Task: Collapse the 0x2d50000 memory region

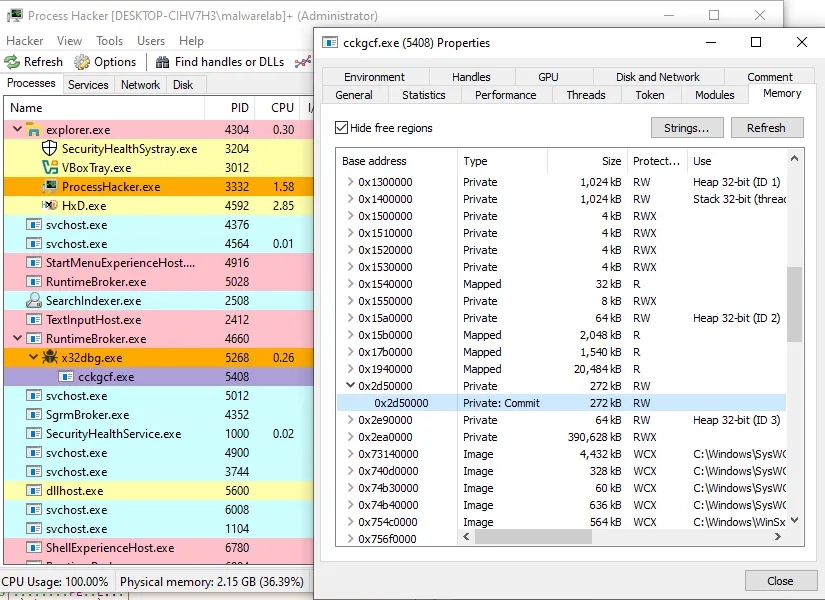Action: point(350,386)
